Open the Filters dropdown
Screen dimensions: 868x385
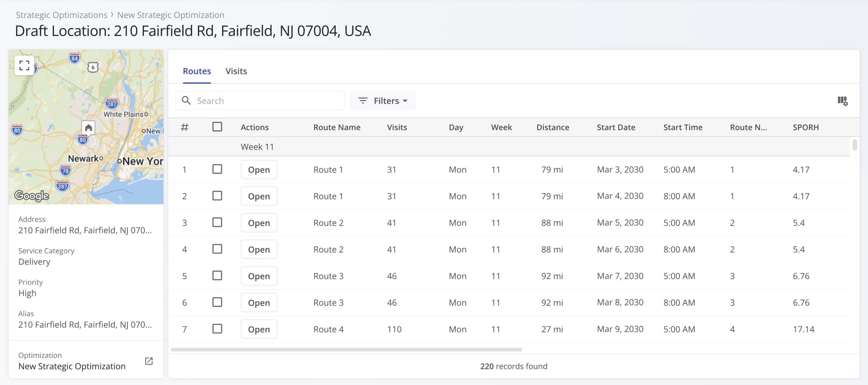coord(383,100)
